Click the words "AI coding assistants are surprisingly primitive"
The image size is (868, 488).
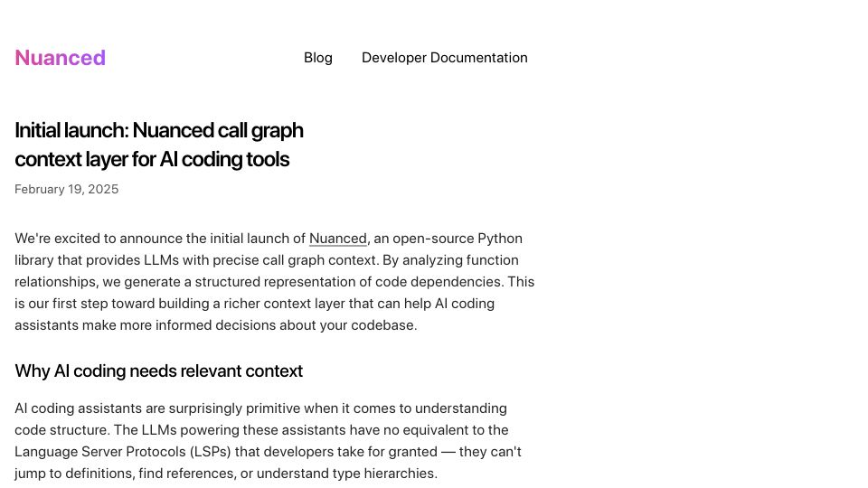point(156,408)
